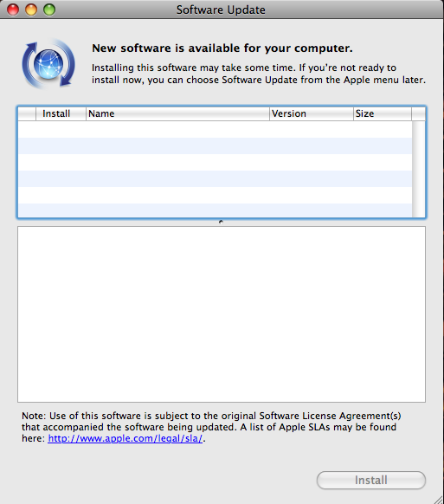Click the Install button

[371, 481]
